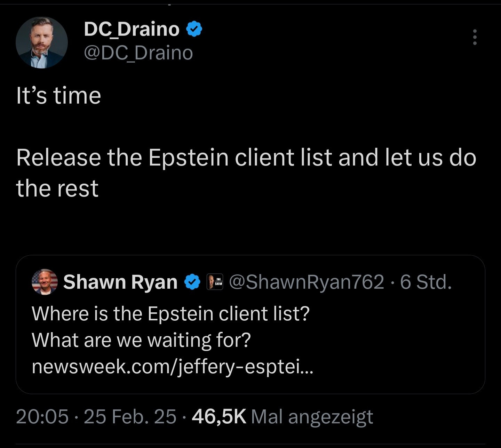Click the "Mal angezeigt" views label
Screen dimensions: 501x448
click(x=312, y=417)
